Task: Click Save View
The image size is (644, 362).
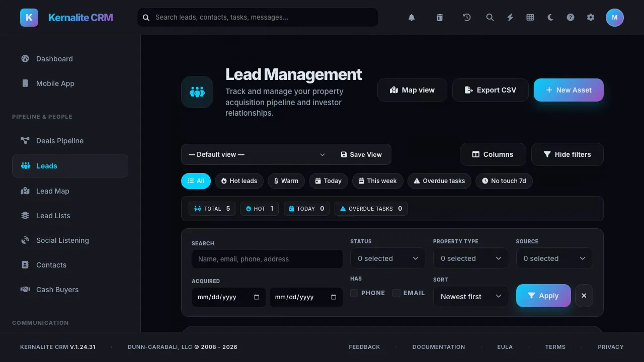Action: click(361, 155)
